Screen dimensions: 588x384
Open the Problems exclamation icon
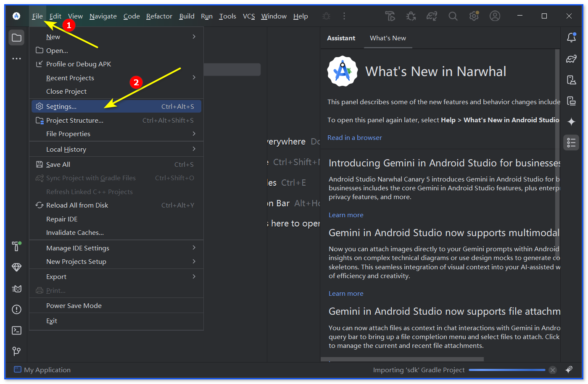[x=17, y=310]
